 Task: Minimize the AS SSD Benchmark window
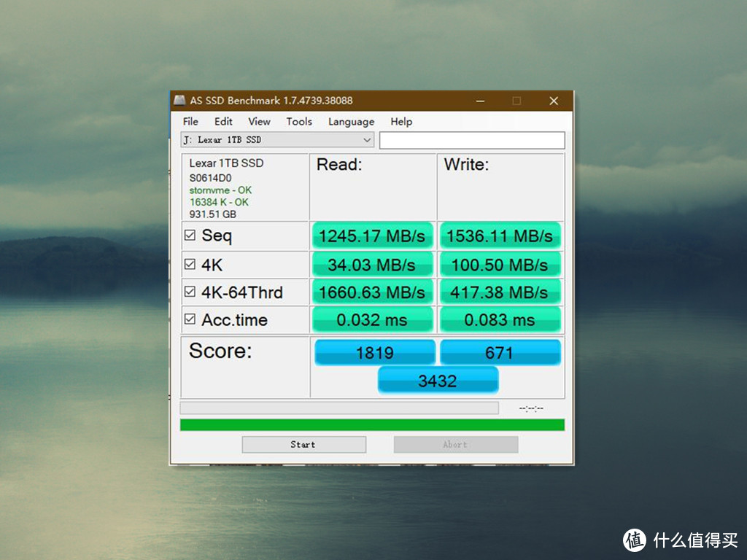[480, 101]
